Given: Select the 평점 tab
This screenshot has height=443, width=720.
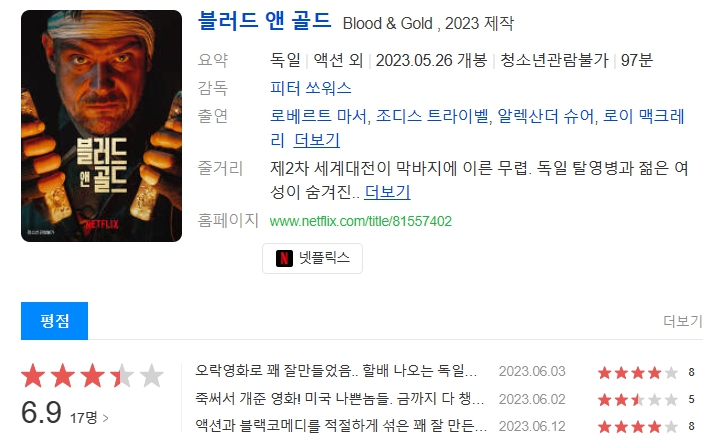Looking at the screenshot, I should pyautogui.click(x=55, y=321).
